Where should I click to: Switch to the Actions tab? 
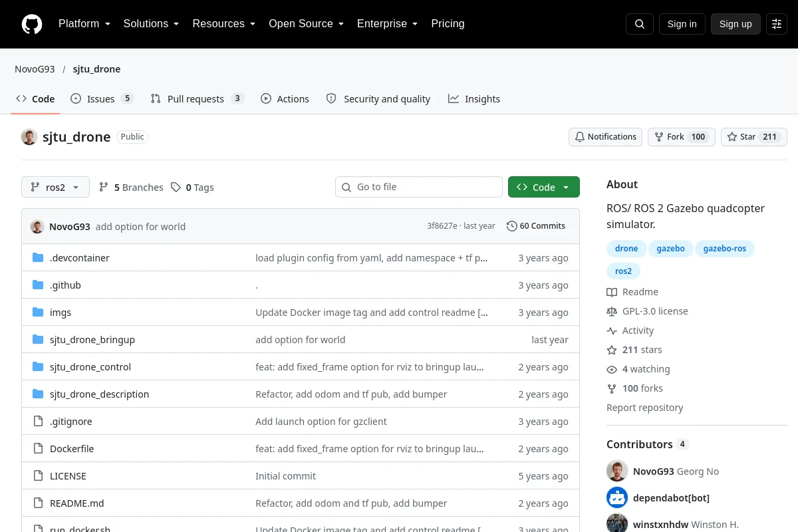285,99
